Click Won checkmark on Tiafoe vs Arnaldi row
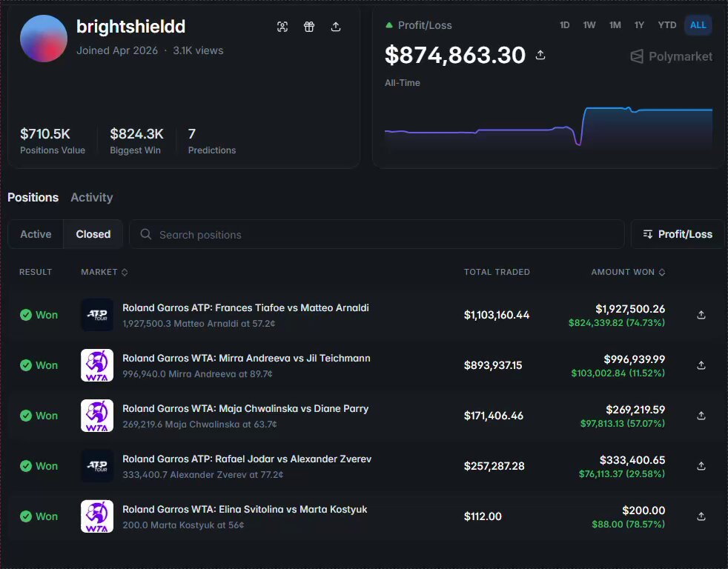This screenshot has height=569, width=728. (x=26, y=315)
